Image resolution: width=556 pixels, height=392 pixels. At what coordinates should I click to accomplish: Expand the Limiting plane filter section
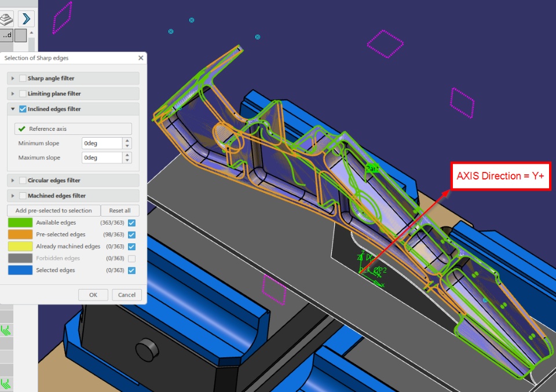[x=13, y=94]
